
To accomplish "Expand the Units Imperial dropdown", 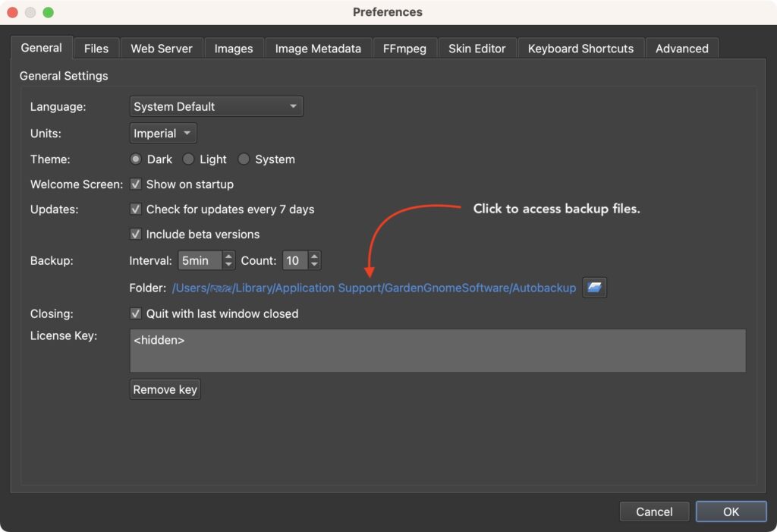I will coord(163,134).
